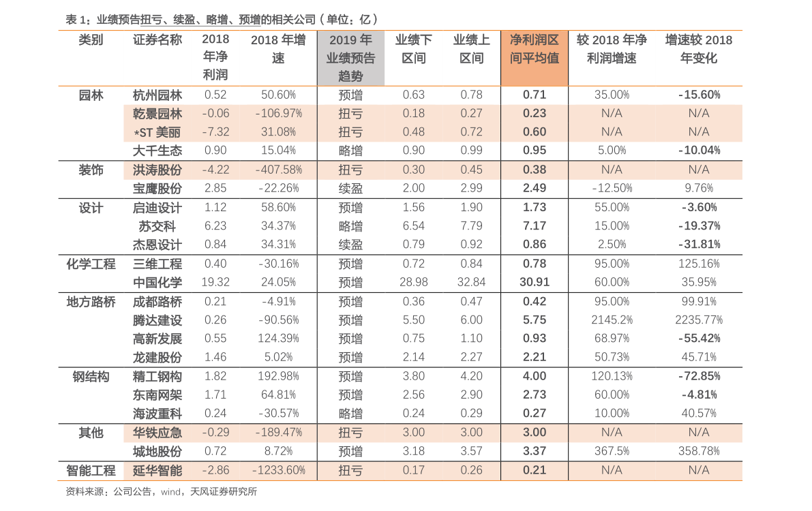Click company name 苏交科
Viewport: 812px width, 511px height.
pos(157,227)
